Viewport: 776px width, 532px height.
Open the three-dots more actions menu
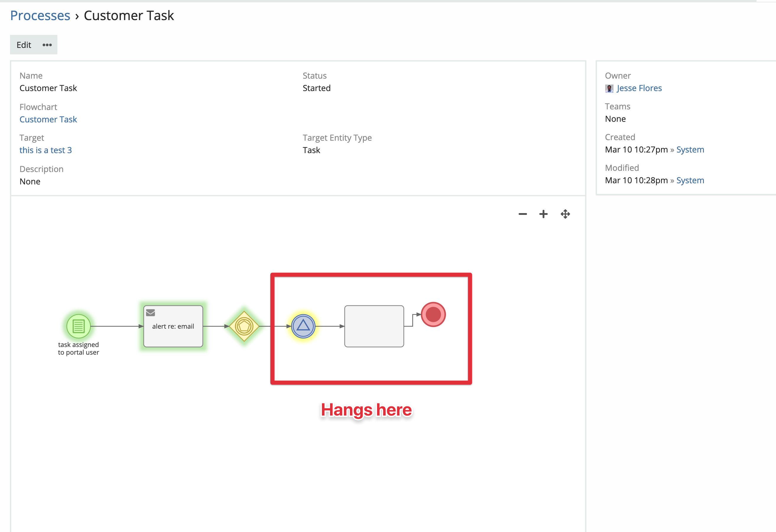[47, 45]
